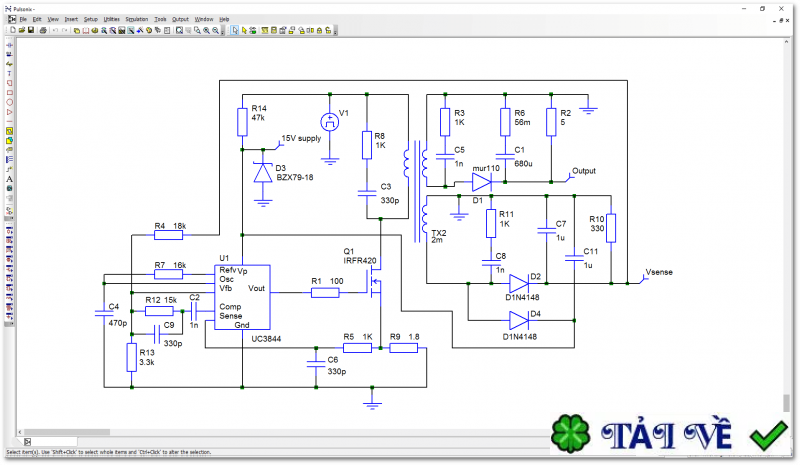
Task: Click the Open file folder icon
Action: pyautogui.click(x=21, y=30)
